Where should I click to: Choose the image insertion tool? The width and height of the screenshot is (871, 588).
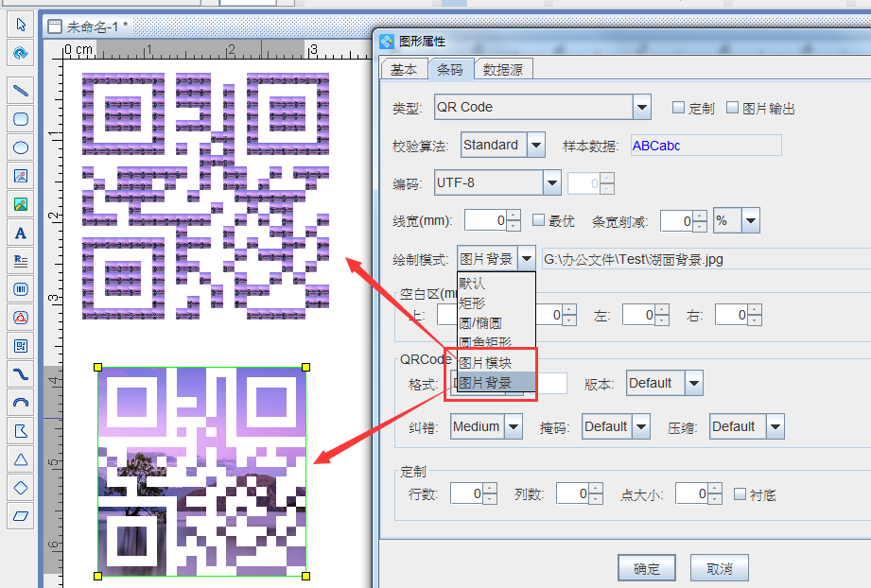coord(20,175)
